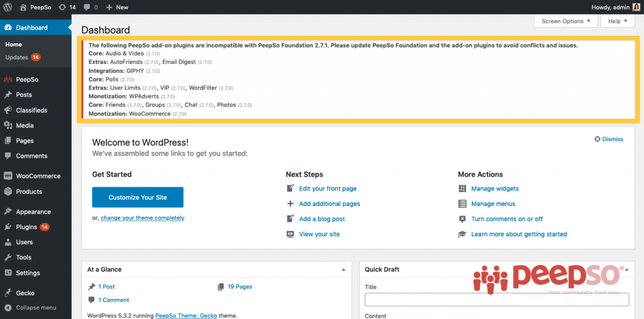Expand the Help dropdown
Screen dimensions: 644x319
coord(618,21)
